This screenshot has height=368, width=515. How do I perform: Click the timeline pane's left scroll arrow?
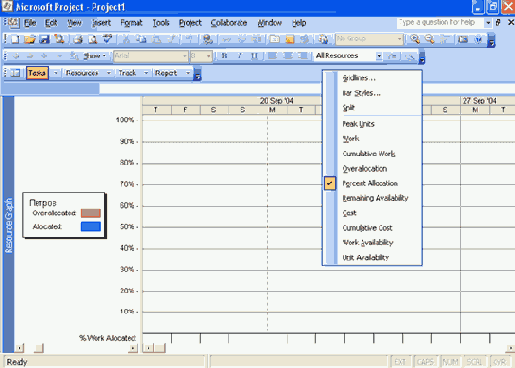point(148,348)
